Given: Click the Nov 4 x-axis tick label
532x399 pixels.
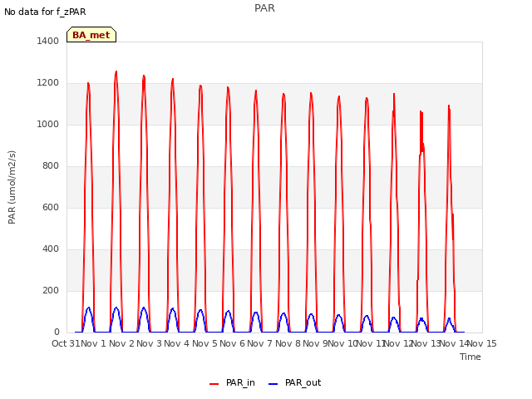Looking at the screenshot, I should [x=176, y=343].
